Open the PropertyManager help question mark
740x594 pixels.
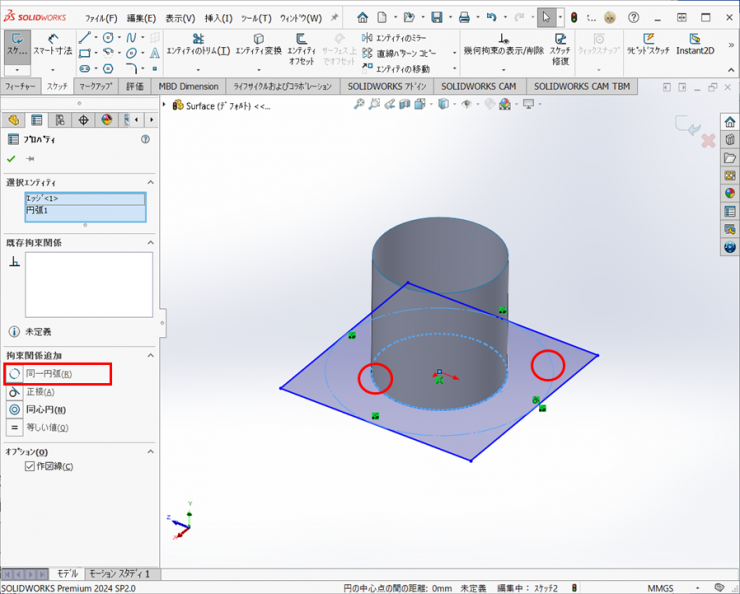(x=145, y=140)
